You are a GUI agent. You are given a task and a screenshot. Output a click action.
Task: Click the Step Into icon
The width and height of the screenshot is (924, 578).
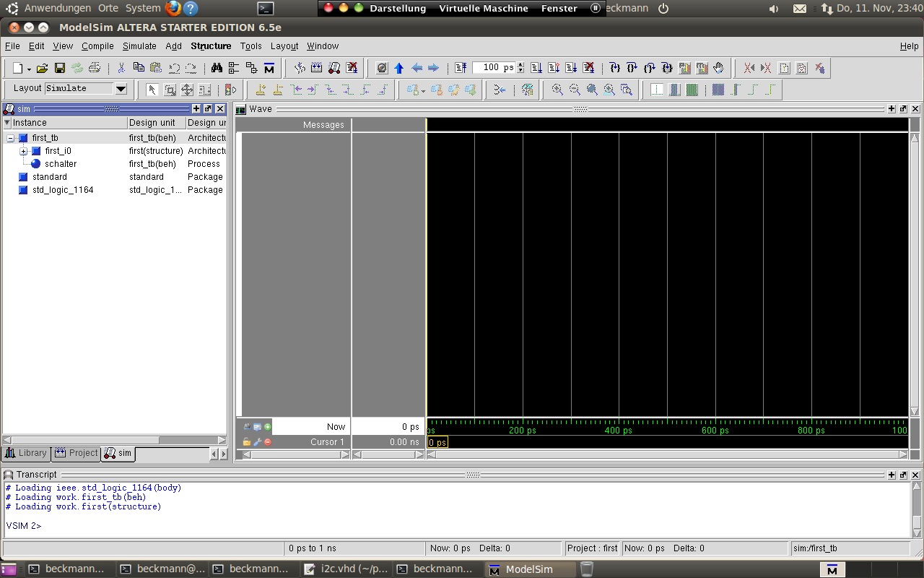[614, 68]
